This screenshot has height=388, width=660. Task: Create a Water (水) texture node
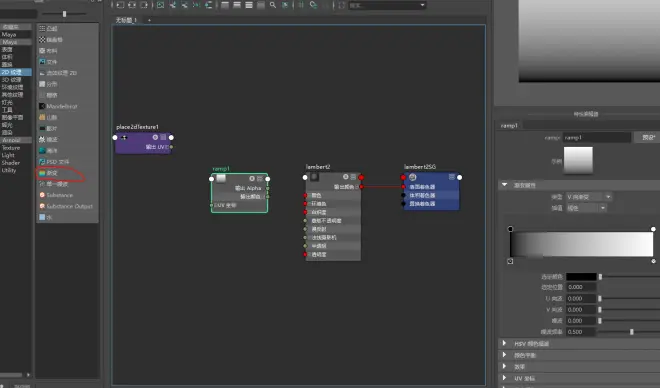(x=45, y=217)
